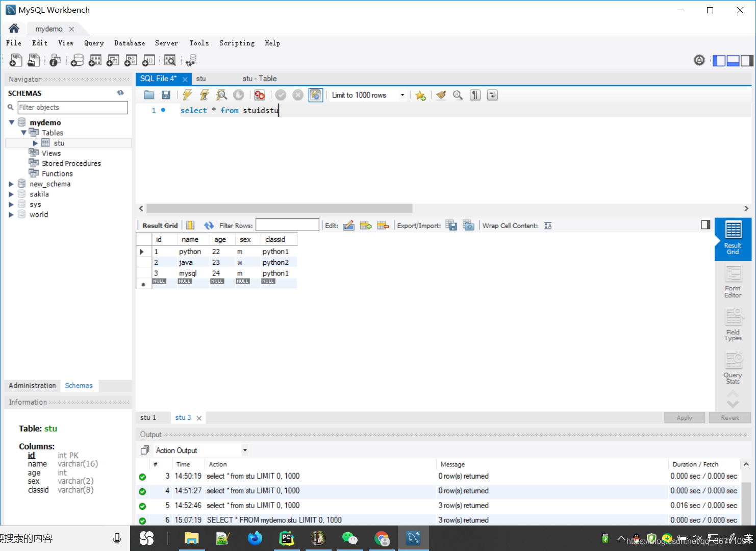The width and height of the screenshot is (756, 551).
Task: Expand the stu table node
Action: click(x=35, y=143)
